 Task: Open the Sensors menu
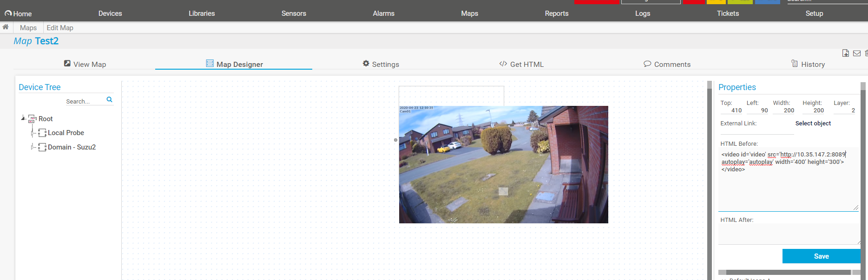coord(294,13)
